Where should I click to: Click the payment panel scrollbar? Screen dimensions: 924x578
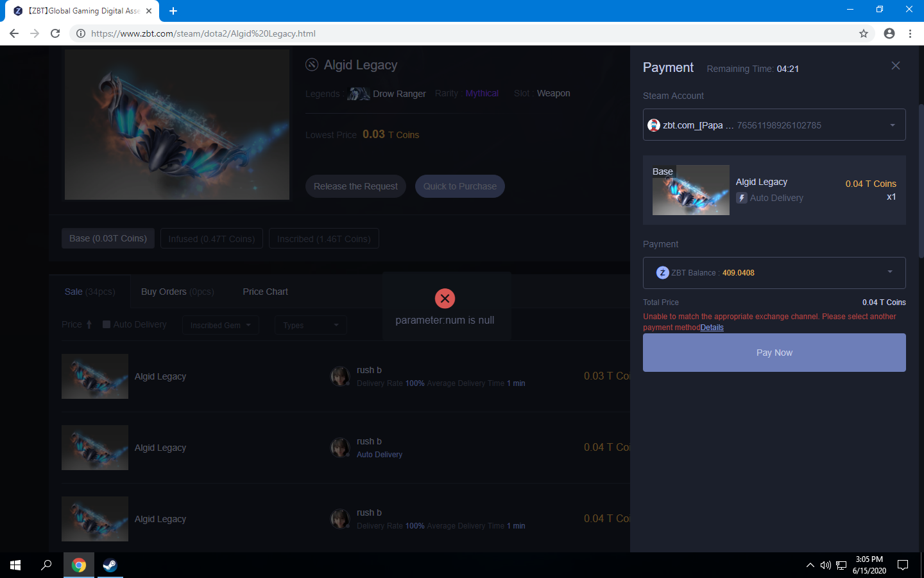[921, 181]
